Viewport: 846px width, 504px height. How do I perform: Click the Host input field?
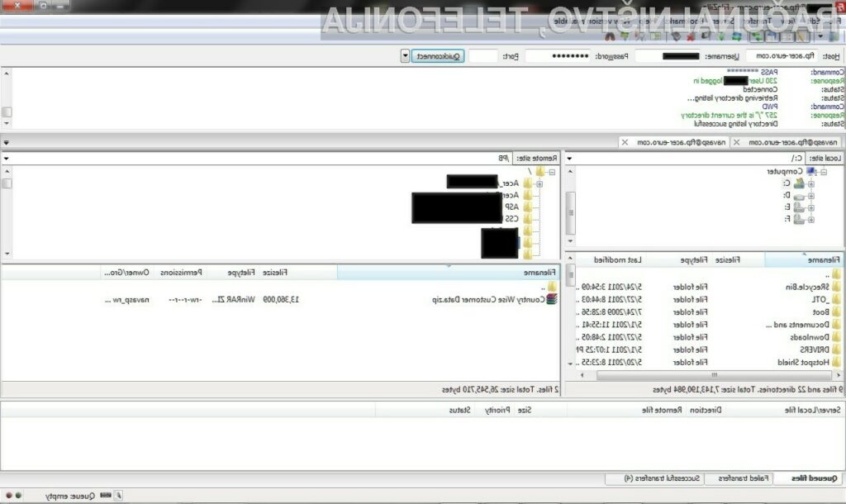781,55
